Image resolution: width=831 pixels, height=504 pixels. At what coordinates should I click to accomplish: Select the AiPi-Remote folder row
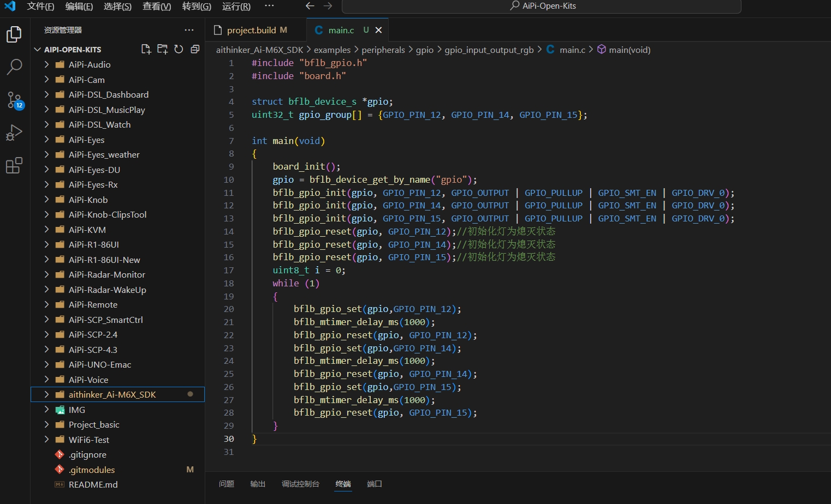coord(117,304)
